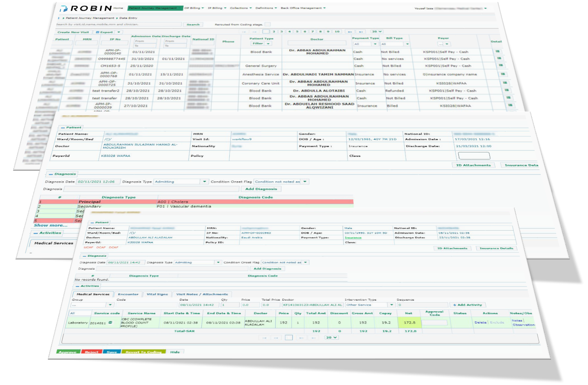The image size is (588, 385).
Task: Click the icon beside service code 2014011
Action: point(110,323)
